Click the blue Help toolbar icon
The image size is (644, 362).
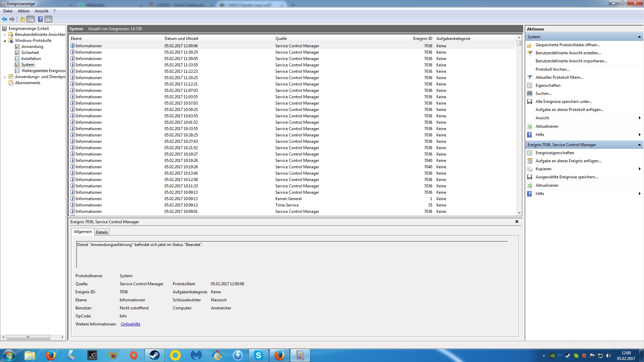(x=40, y=19)
